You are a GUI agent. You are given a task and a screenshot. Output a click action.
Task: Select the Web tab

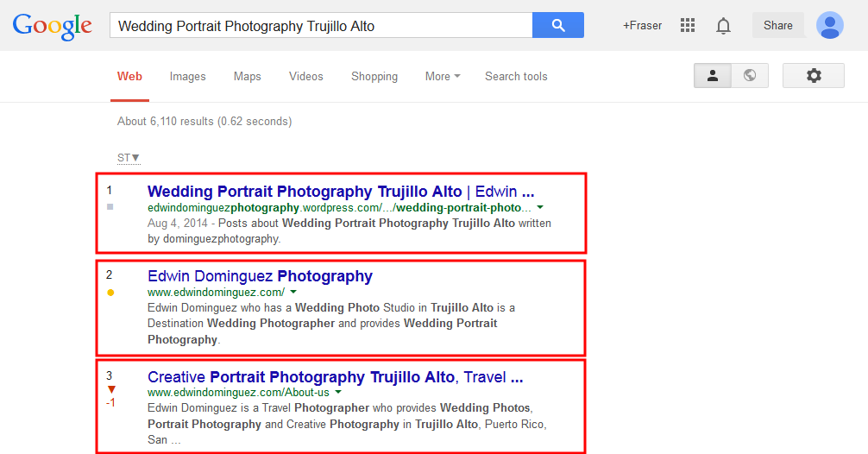click(x=129, y=77)
